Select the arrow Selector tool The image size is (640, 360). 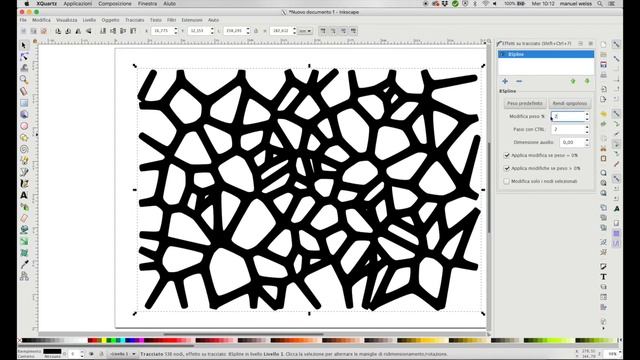pos(24,45)
